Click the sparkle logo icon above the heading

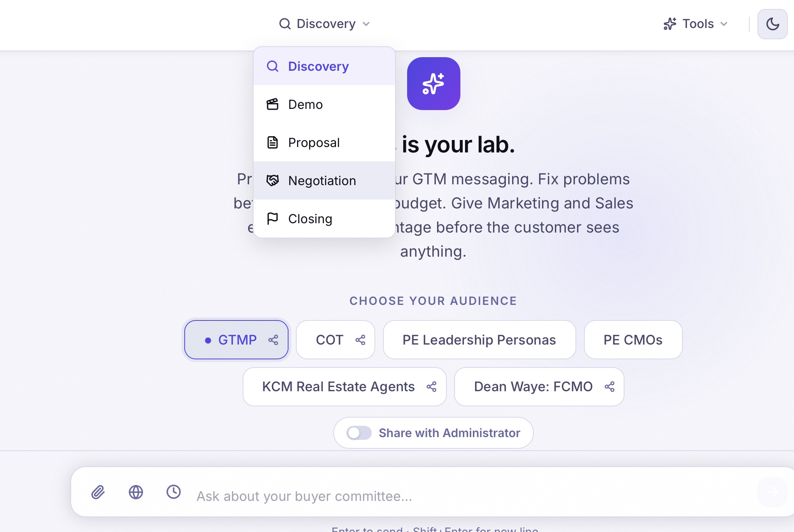433,83
